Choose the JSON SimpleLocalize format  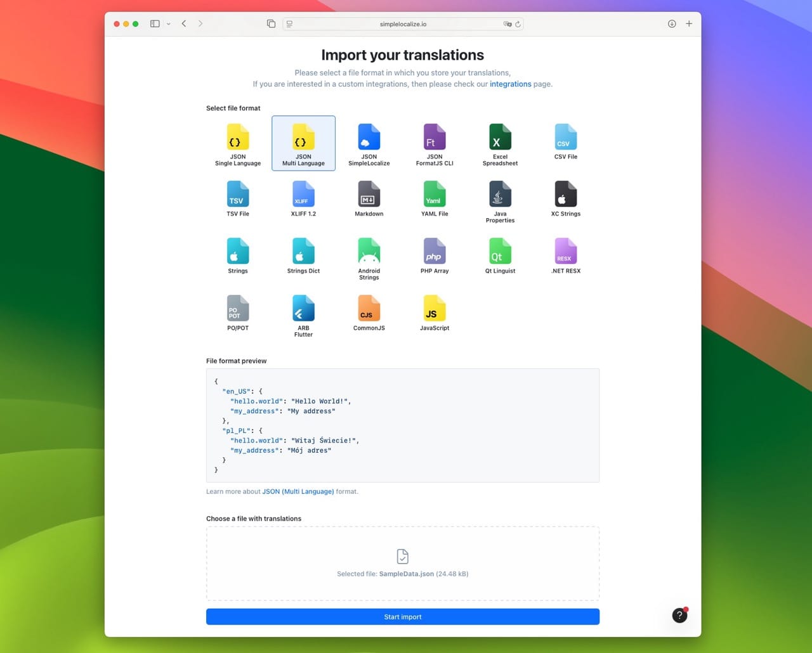[x=369, y=145]
